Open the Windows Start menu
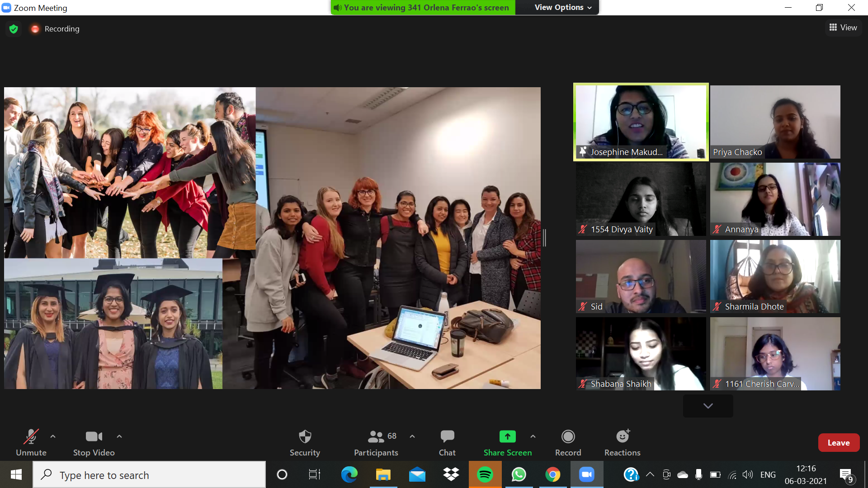Image resolution: width=868 pixels, height=488 pixels. (16, 474)
